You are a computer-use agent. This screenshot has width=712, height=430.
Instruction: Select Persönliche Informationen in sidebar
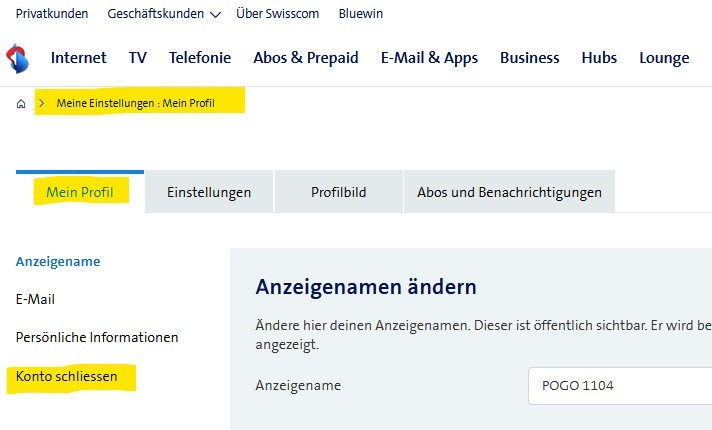coord(97,337)
